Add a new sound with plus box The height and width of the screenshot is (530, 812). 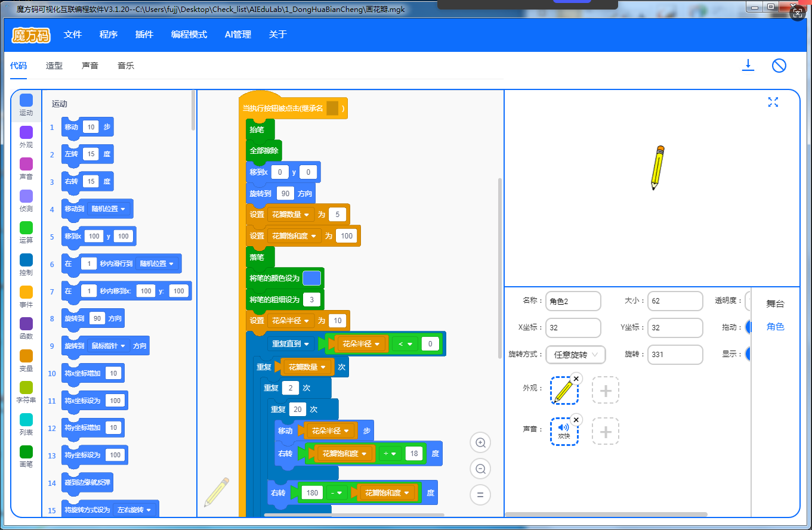606,432
